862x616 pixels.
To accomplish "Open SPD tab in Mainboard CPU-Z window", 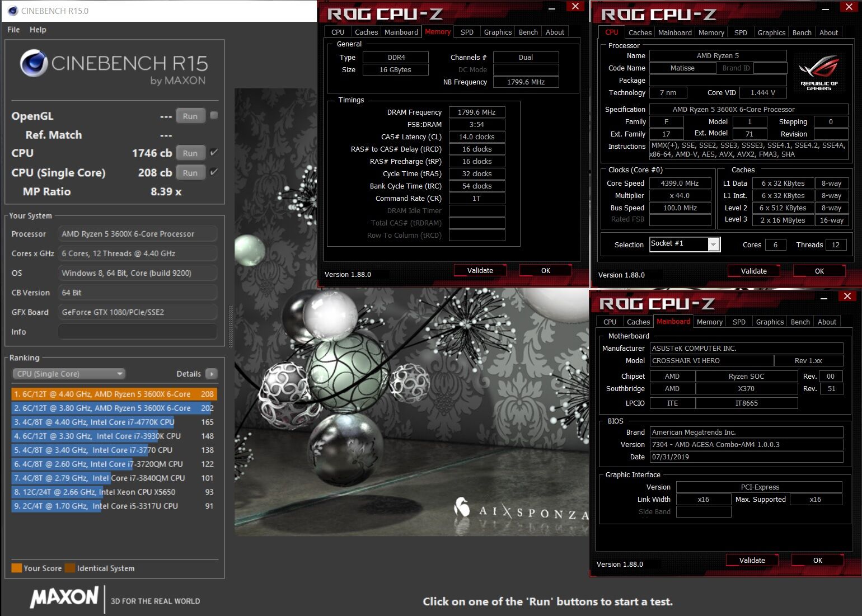I will pos(739,322).
